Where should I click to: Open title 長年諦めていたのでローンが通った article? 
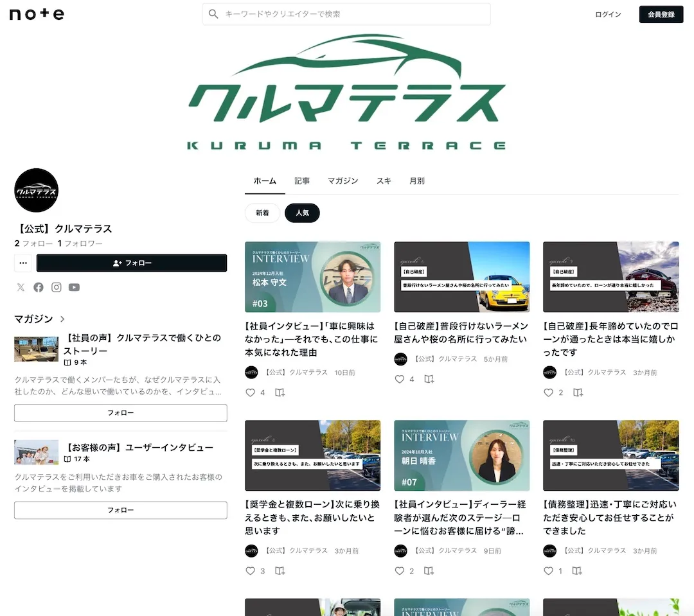[611, 339]
